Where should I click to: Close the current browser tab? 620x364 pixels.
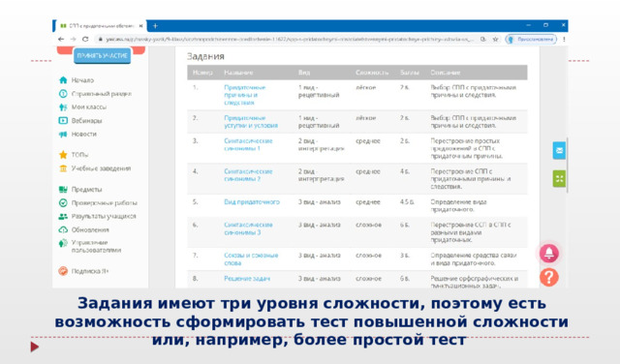tap(140, 26)
